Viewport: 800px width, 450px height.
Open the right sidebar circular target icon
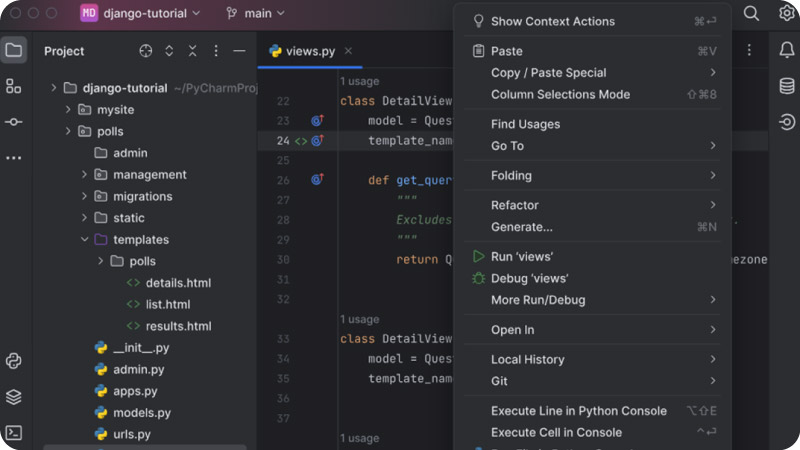(787, 122)
